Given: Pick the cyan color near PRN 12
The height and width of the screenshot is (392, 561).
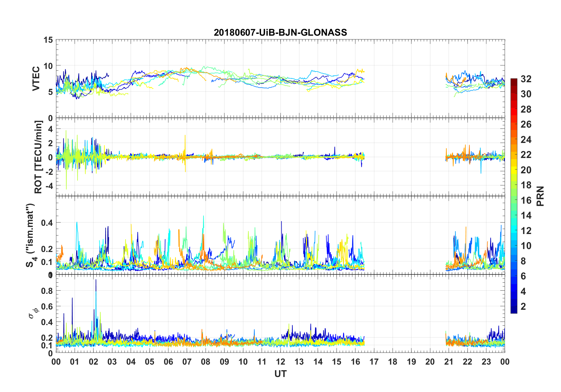Looking at the screenshot, I should point(514,231).
